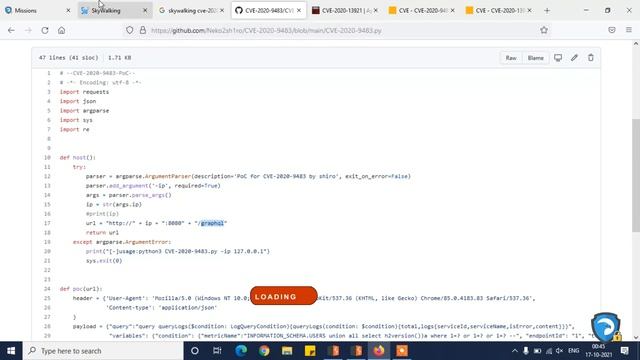
Task: Switch to the Missions tab
Action: pyautogui.click(x=38, y=11)
